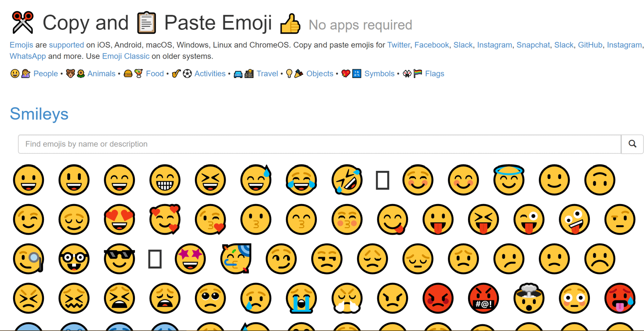Select the heart eyes emoji
Screen dimensions: 644x331
tap(119, 220)
